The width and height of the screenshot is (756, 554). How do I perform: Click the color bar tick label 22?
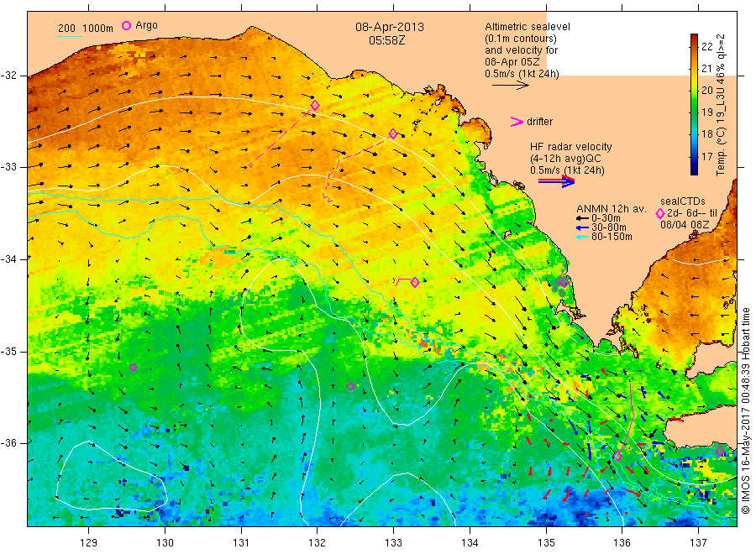[706, 46]
